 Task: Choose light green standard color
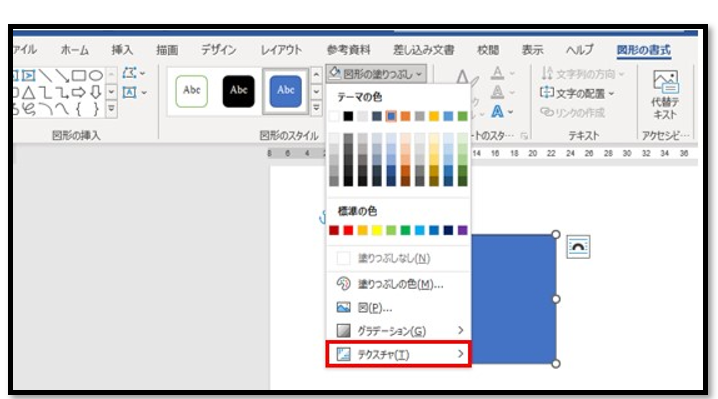(x=391, y=230)
